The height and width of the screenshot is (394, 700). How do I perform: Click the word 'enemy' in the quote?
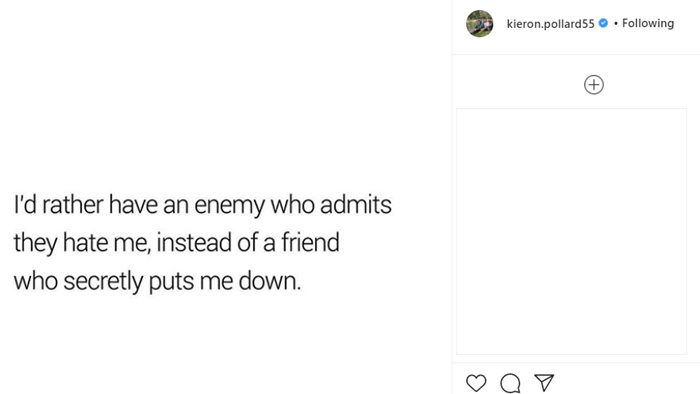(229, 206)
